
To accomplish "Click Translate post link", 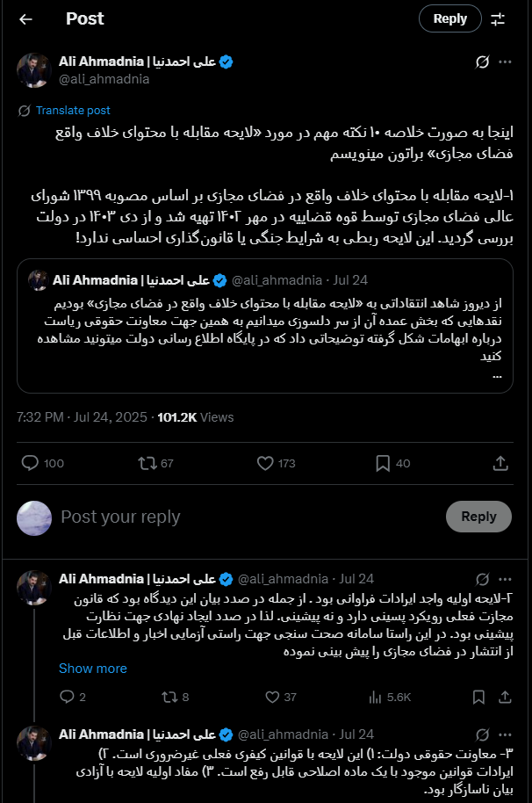I will point(73,110).
